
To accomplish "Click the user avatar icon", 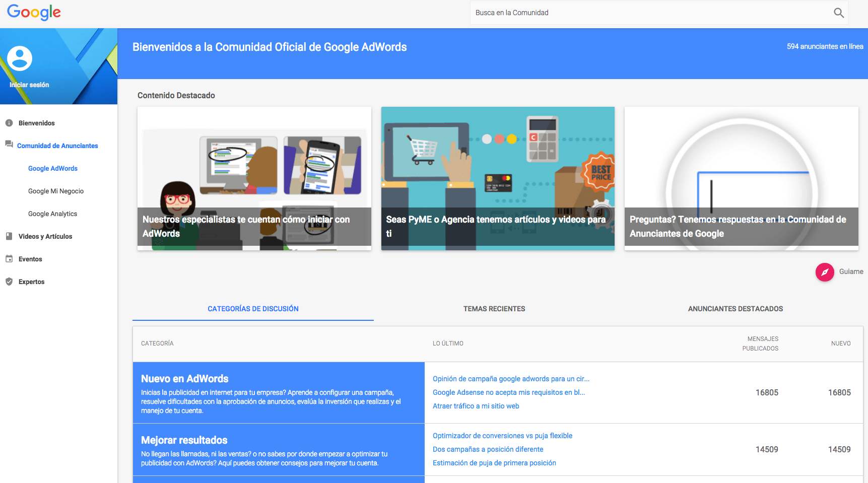I will [x=20, y=58].
